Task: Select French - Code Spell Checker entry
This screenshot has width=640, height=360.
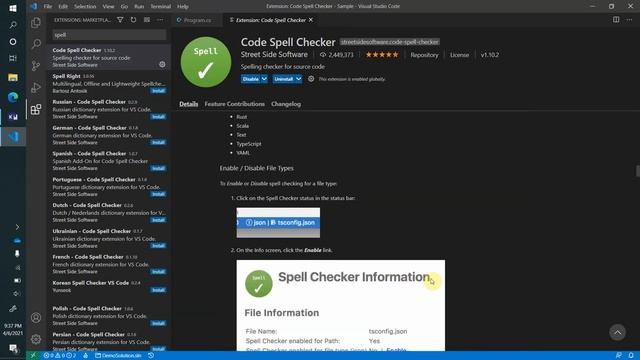Action: tap(109, 264)
